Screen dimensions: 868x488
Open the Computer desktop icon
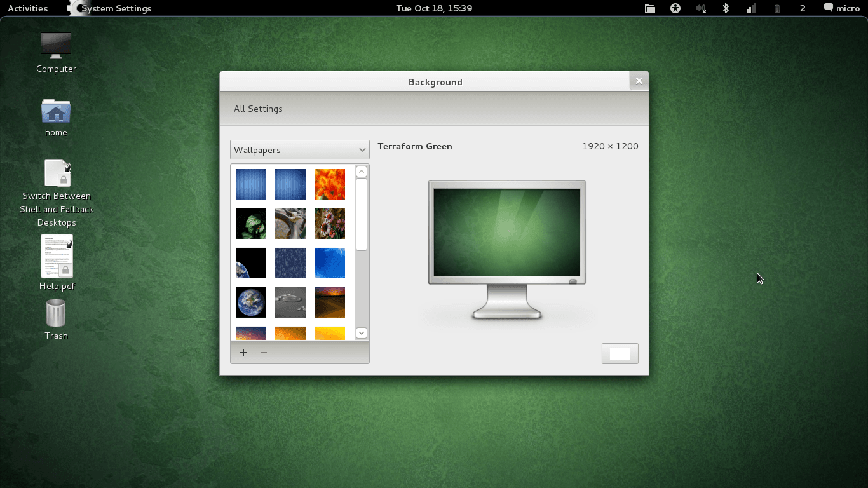pos(56,46)
